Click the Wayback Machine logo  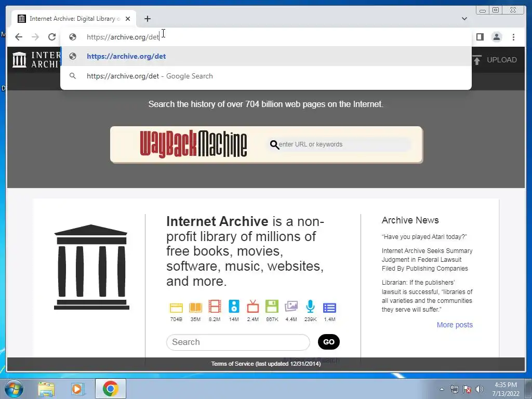pyautogui.click(x=193, y=144)
